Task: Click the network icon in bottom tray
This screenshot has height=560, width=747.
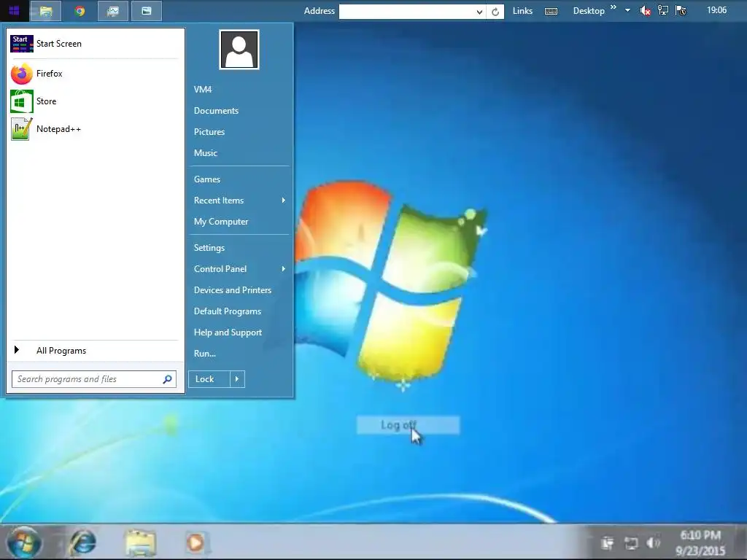Action: coord(631,542)
